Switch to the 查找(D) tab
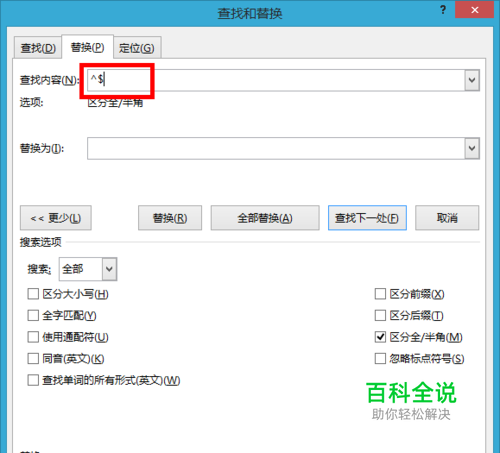The width and height of the screenshot is (500, 453). [38, 48]
